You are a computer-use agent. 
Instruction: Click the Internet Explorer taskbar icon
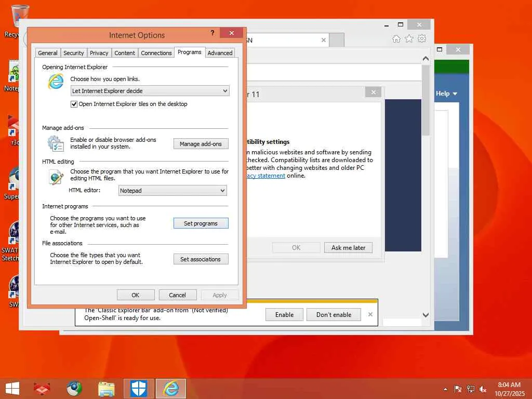click(170, 389)
